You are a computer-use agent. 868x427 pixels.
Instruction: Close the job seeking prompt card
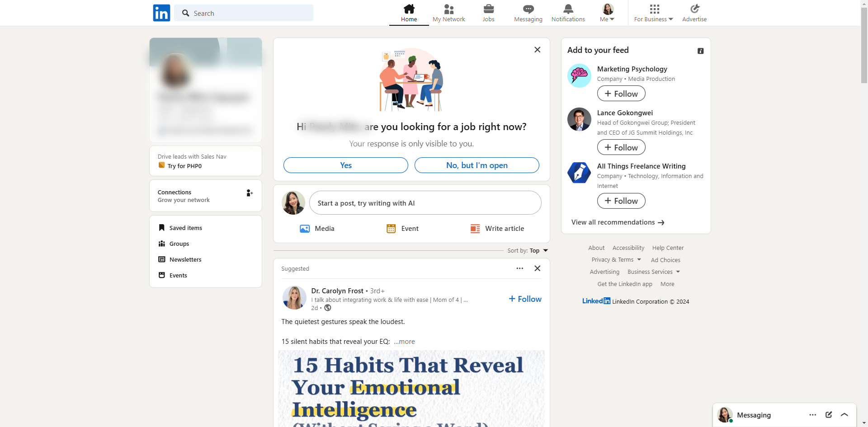(x=538, y=50)
